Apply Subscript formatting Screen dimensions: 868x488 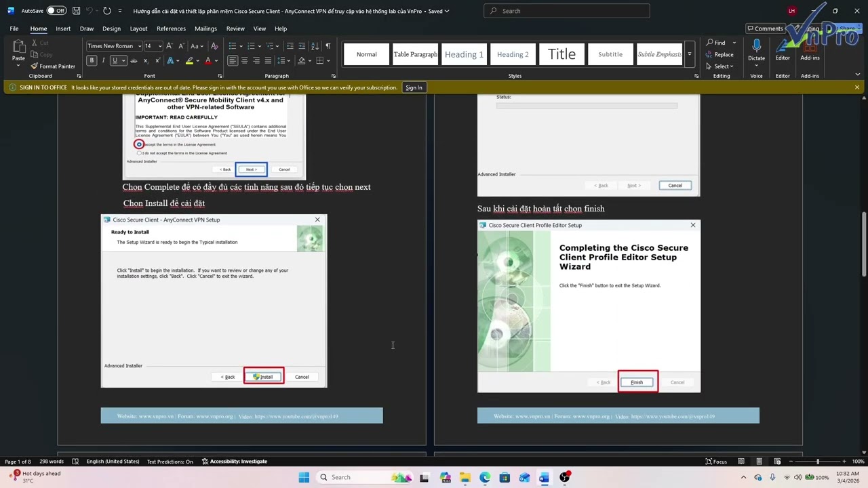pyautogui.click(x=145, y=60)
